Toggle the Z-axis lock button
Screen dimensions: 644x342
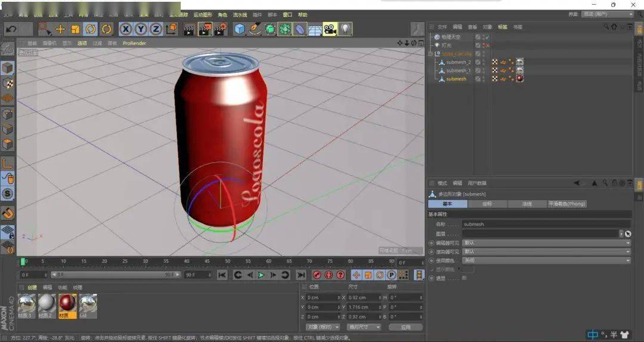[156, 29]
